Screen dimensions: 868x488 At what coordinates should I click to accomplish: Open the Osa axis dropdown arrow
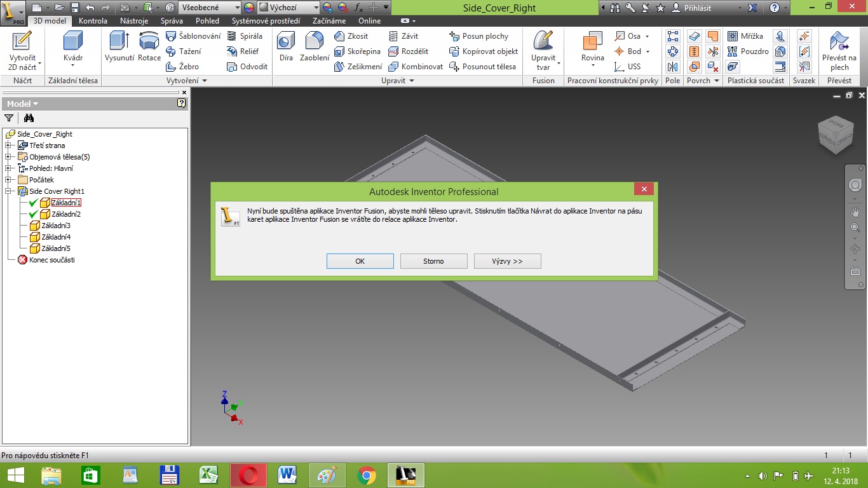[647, 36]
